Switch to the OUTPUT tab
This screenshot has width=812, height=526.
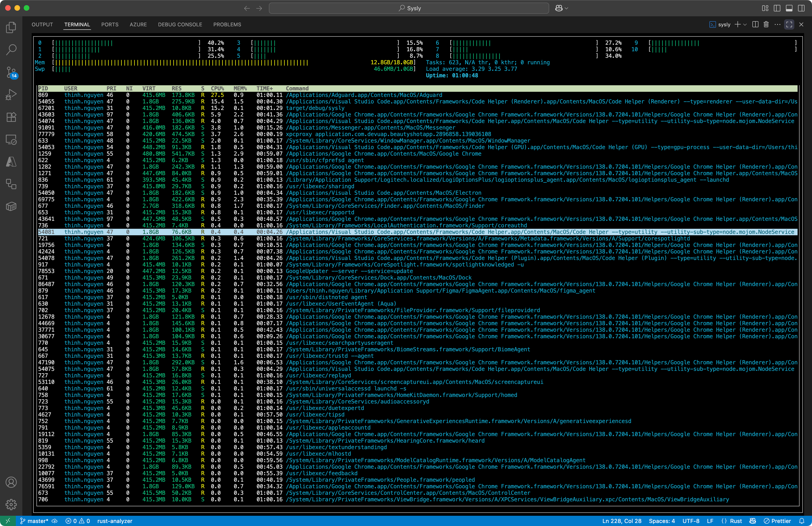point(42,25)
